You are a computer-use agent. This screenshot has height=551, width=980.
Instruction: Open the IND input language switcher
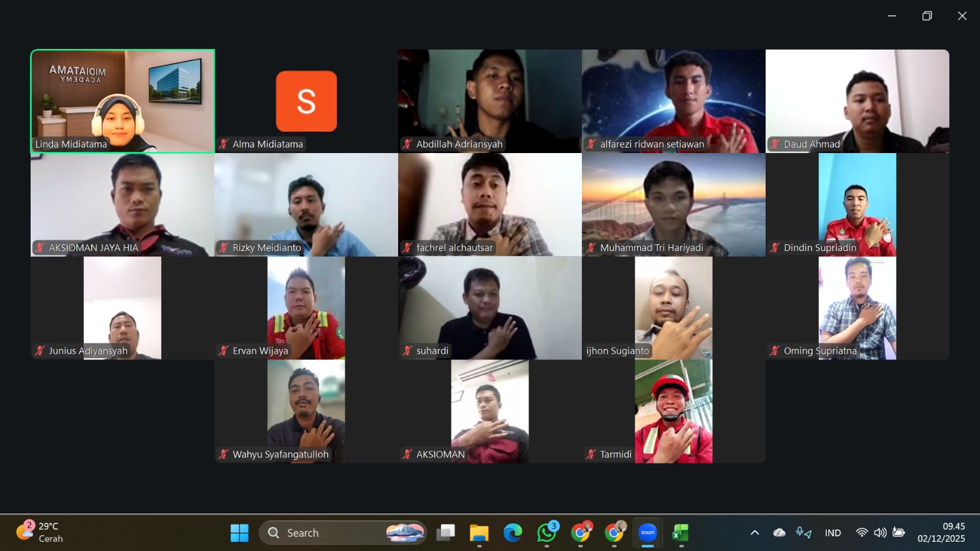[x=832, y=533]
